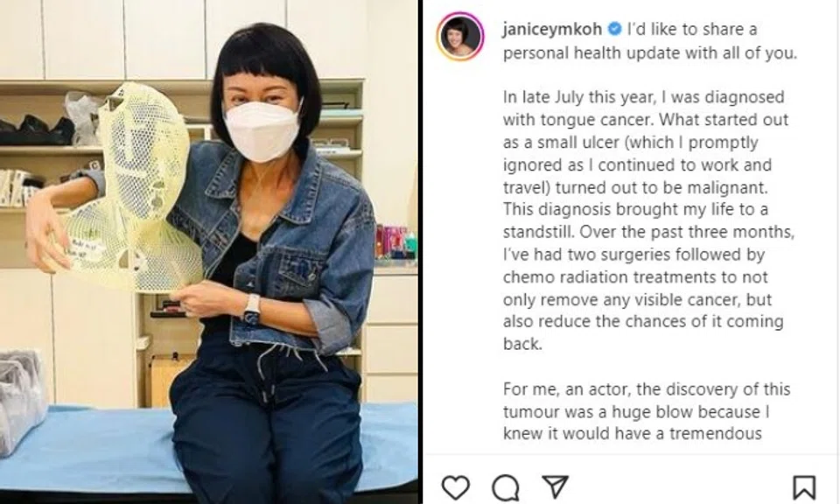Visit the janiceymkoh username link
Viewport: 840px width, 504px height.
click(552, 29)
